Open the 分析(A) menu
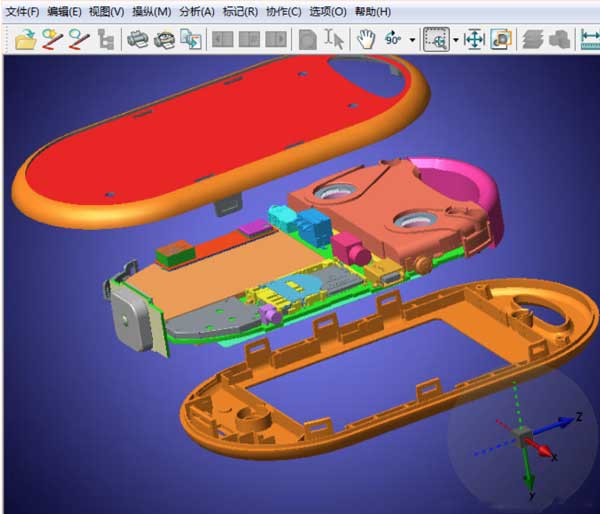 pyautogui.click(x=197, y=11)
